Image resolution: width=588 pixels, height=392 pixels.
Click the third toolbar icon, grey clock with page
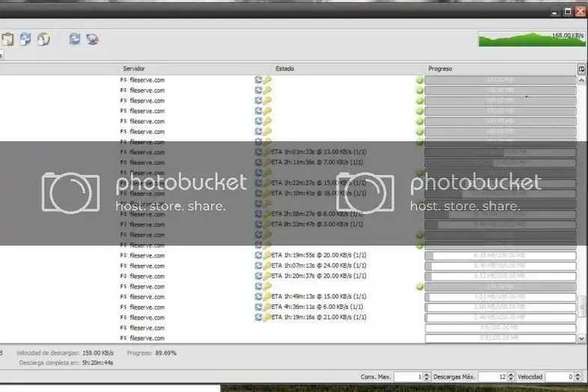(43, 39)
